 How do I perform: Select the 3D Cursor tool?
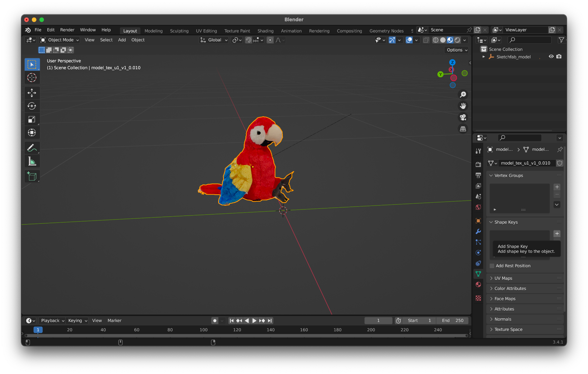32,78
